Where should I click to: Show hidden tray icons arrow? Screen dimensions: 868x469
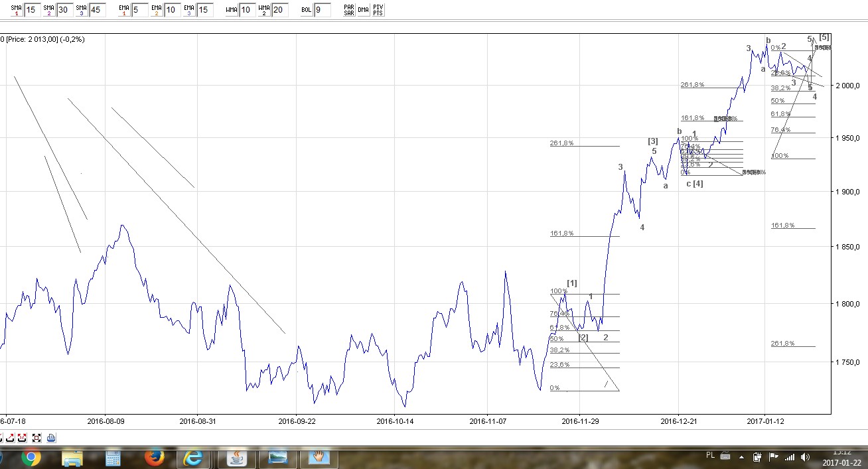pyautogui.click(x=743, y=456)
